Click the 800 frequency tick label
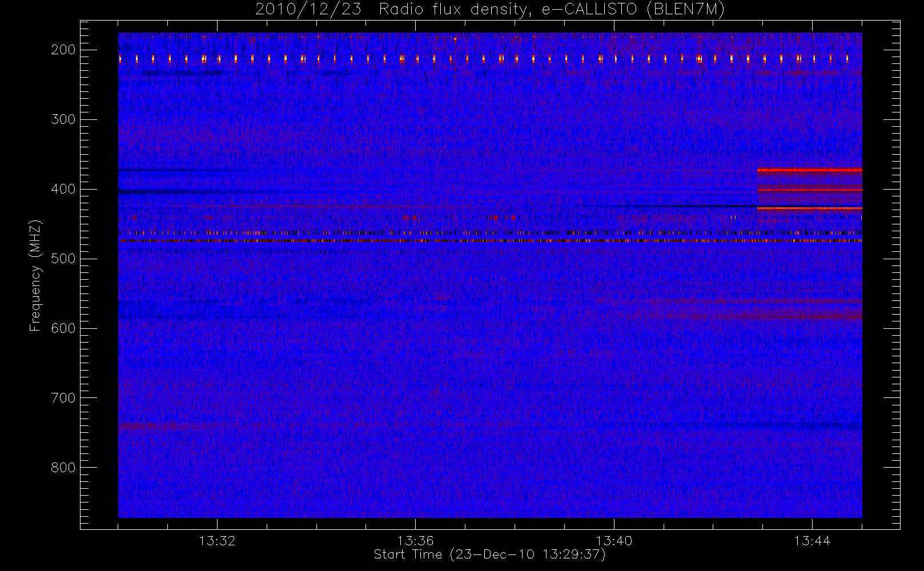Viewport: 924px width, 571px height. [x=63, y=468]
